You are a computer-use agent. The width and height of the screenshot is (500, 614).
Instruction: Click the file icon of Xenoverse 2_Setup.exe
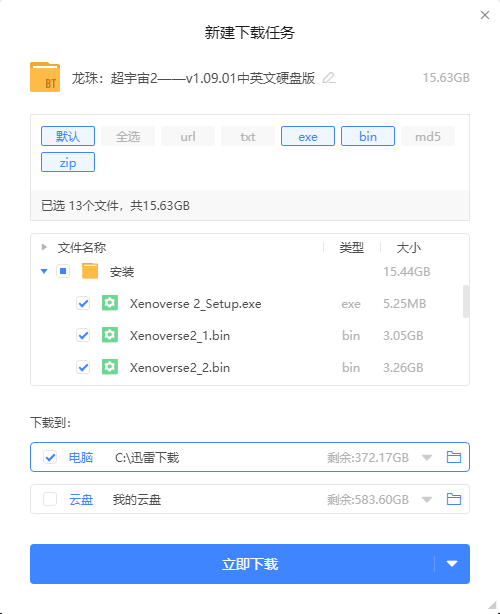(110, 303)
